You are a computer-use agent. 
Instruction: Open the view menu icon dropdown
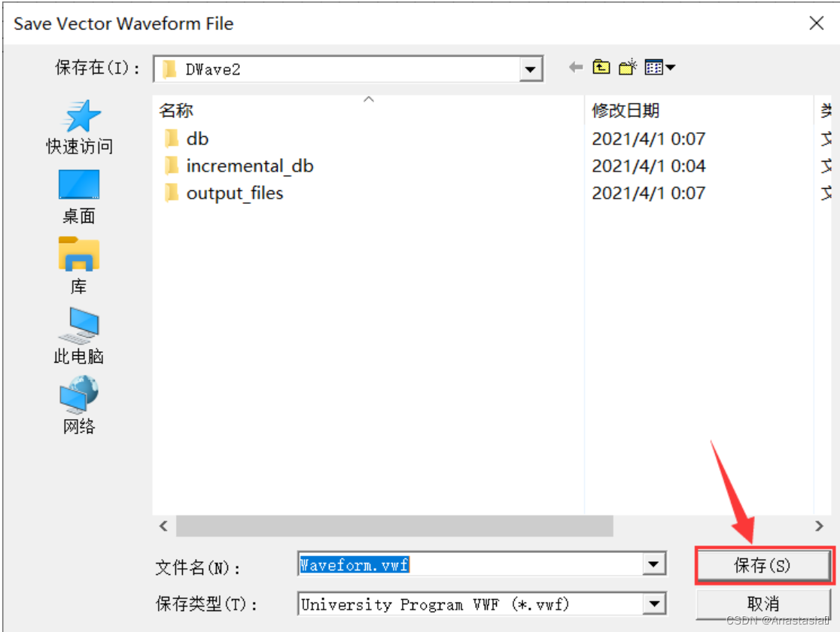pyautogui.click(x=659, y=68)
